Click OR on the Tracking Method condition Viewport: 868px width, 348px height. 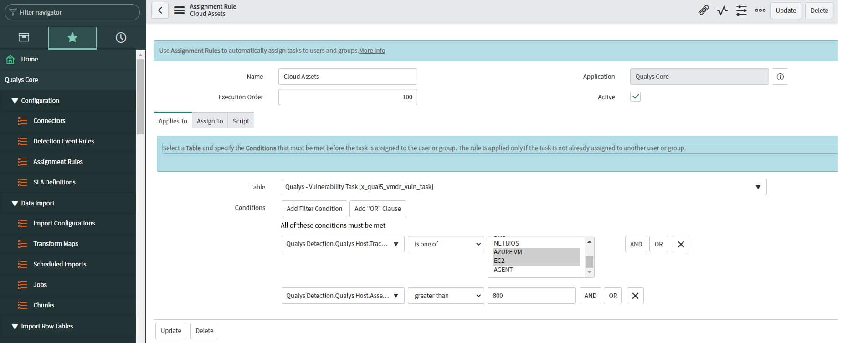pyautogui.click(x=658, y=244)
